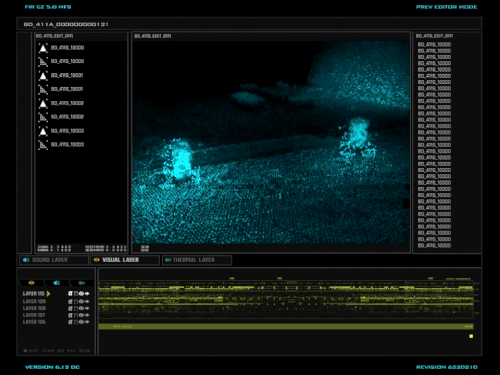The image size is (500, 375).
Task: Click the wireframe triangle icon beside second BD_4115_10000
Action: 43,62
